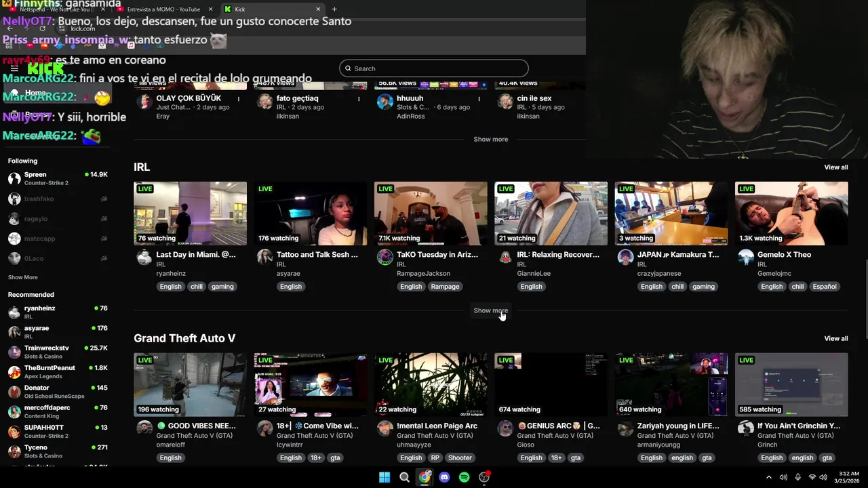Click ryanheinz avatar under Last Day in Miami

pos(144,258)
